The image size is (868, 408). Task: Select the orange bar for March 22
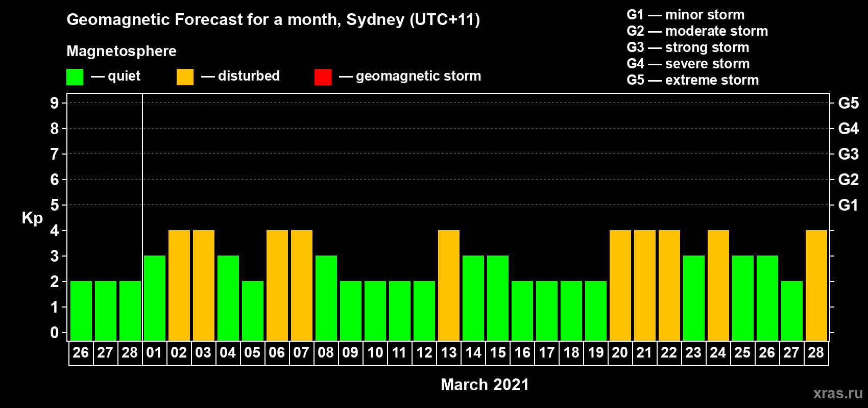[669, 285]
